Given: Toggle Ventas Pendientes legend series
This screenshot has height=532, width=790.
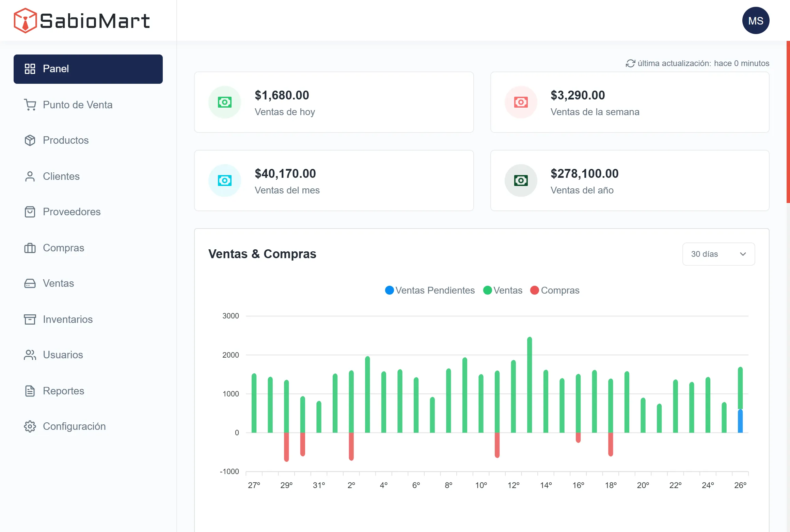Looking at the screenshot, I should point(430,290).
